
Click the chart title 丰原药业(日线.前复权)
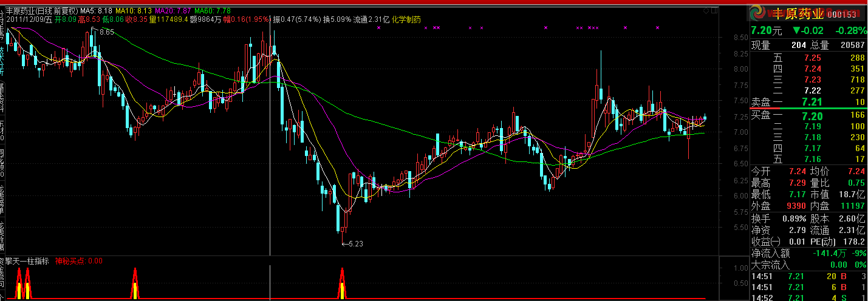pyautogui.click(x=42, y=10)
